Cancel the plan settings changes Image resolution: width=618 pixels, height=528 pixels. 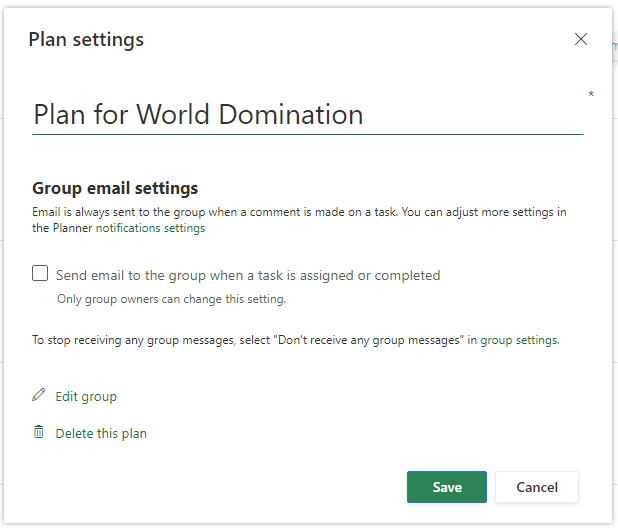point(536,487)
